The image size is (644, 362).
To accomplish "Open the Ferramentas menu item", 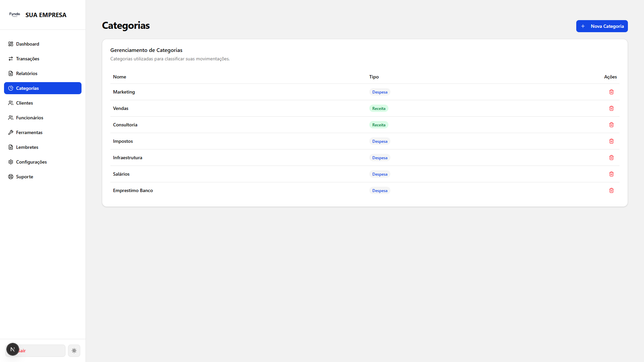I will click(29, 132).
